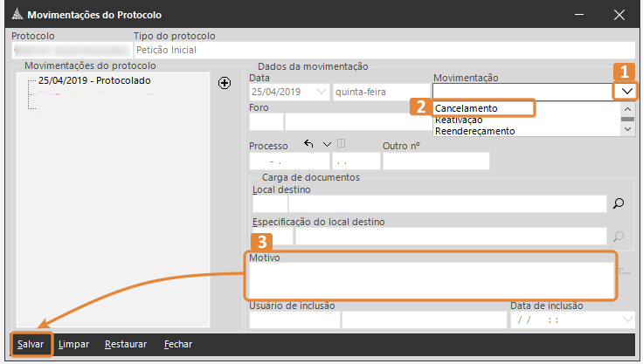Click Restaurar in the bottom bar
Screen dimensions: 643x364
coord(126,344)
